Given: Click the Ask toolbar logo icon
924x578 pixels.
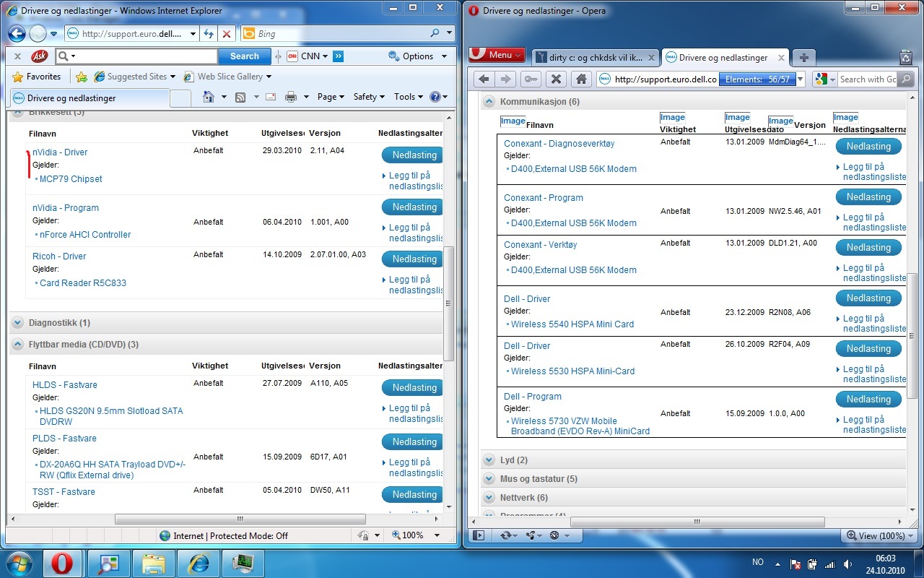Looking at the screenshot, I should tap(40, 56).
